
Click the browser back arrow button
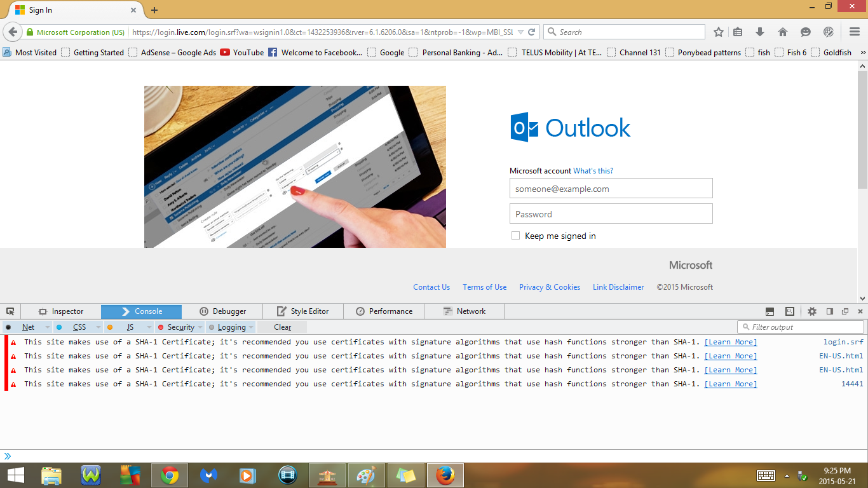point(12,32)
